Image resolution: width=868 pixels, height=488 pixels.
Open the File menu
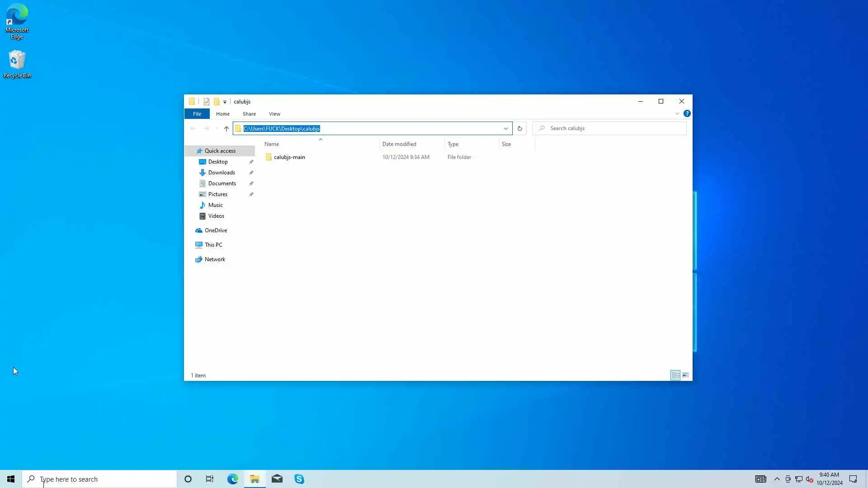click(x=197, y=114)
